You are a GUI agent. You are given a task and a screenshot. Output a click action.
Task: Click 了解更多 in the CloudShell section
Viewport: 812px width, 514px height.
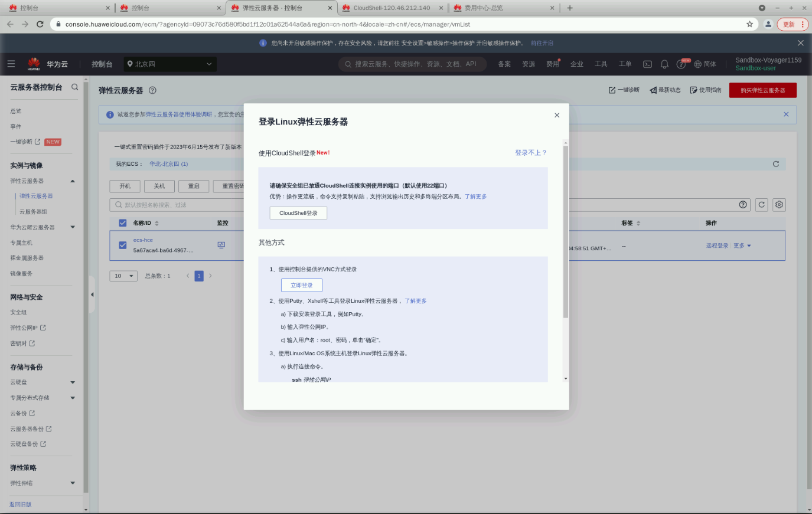(476, 197)
